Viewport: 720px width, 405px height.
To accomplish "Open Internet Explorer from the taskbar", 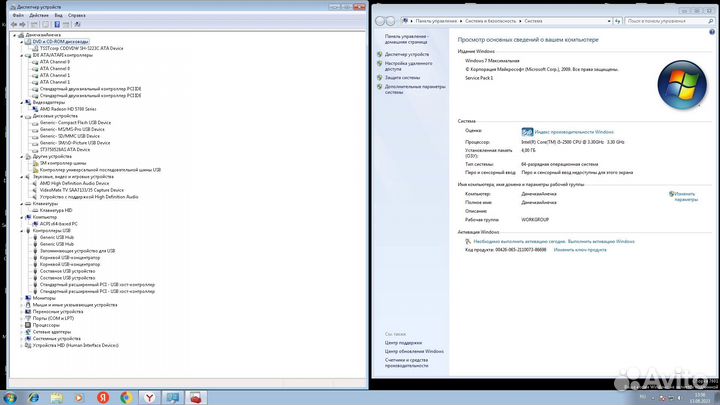I will [x=34, y=398].
